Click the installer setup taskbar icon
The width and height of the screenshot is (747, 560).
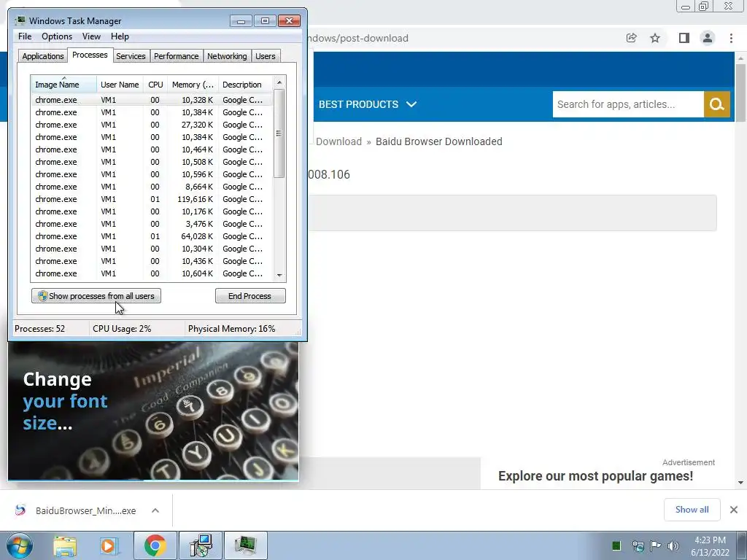click(x=201, y=545)
